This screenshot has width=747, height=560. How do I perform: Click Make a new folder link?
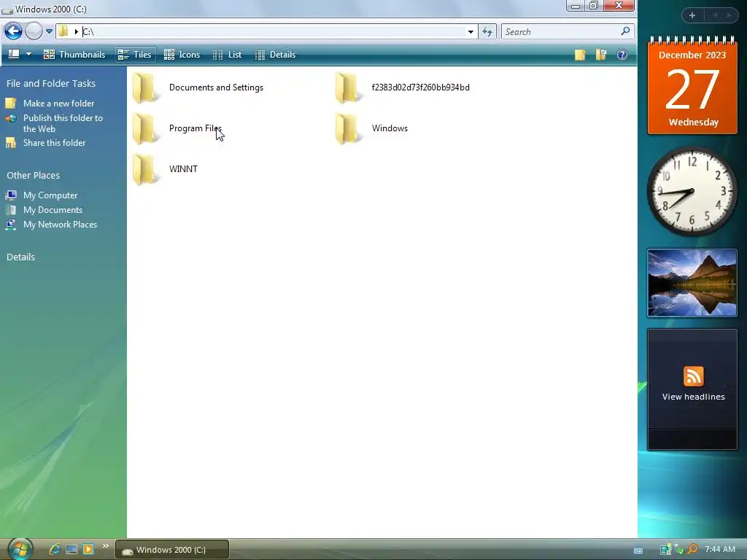[x=58, y=104]
